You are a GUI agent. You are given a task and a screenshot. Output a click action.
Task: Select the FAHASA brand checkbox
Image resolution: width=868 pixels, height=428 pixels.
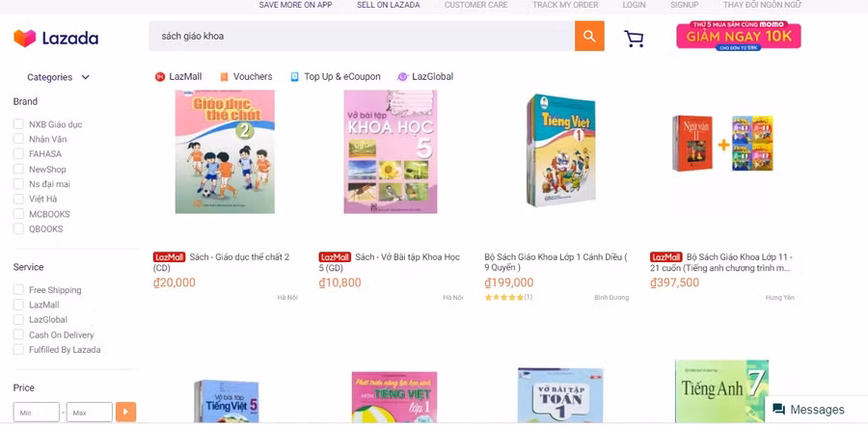click(18, 154)
